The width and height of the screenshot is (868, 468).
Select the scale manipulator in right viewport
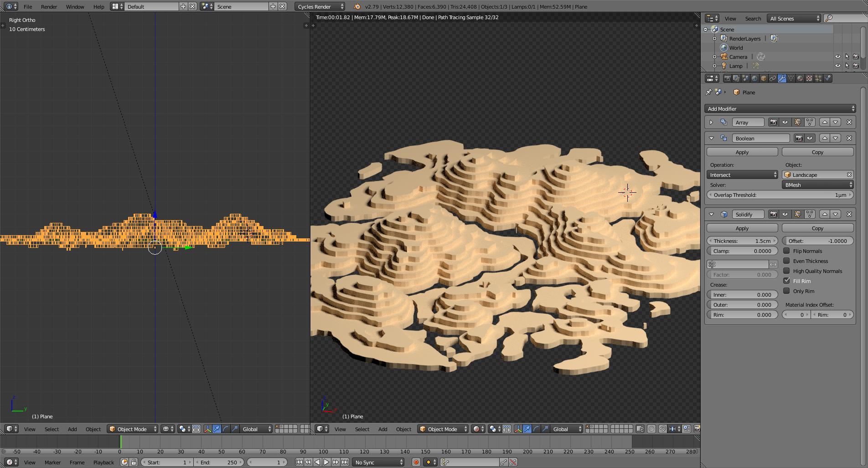(545, 429)
